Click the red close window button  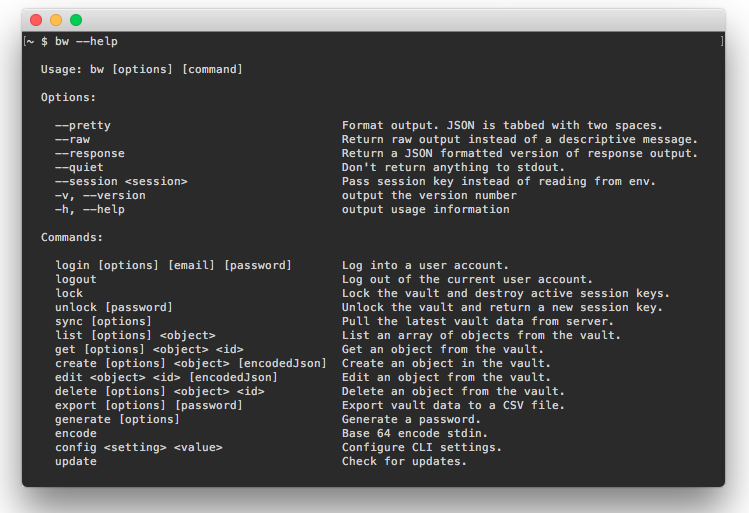click(x=36, y=20)
